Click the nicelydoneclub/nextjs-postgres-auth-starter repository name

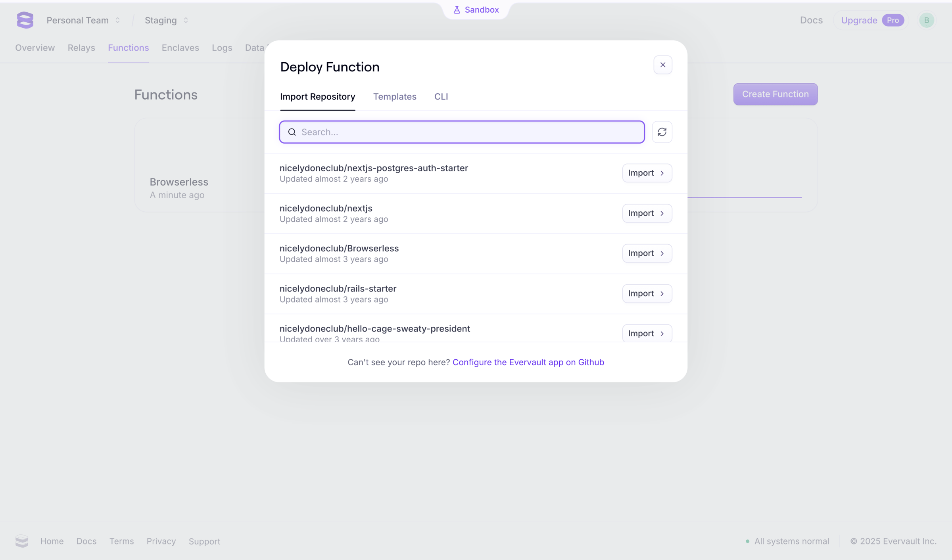pos(374,168)
